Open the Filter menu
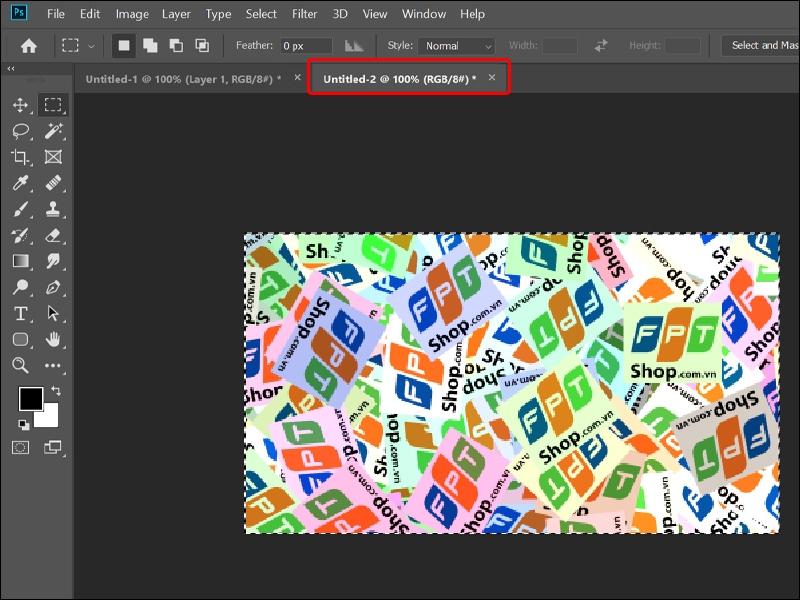Image resolution: width=800 pixels, height=600 pixels. tap(305, 14)
